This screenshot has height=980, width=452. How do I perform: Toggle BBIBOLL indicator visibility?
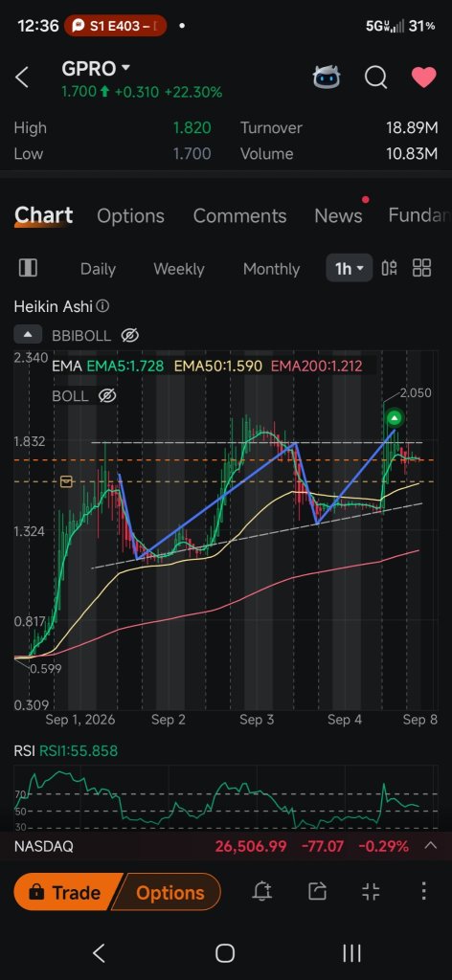pos(128,336)
